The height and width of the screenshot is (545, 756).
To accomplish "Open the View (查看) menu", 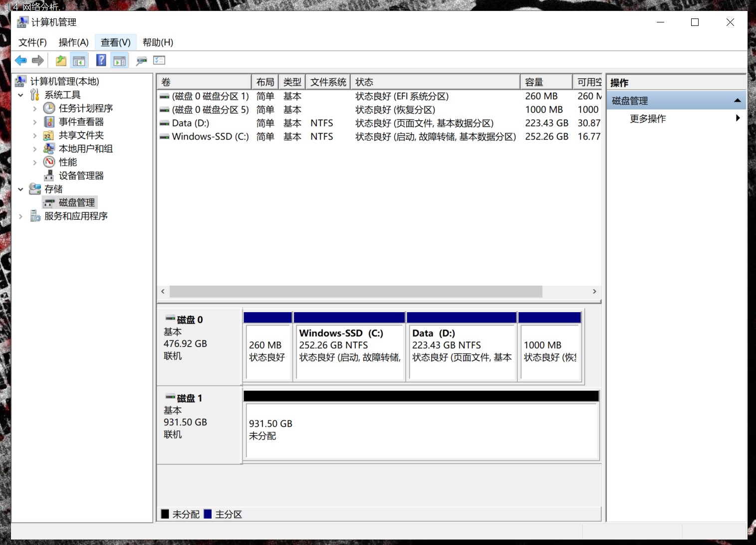I will point(115,42).
